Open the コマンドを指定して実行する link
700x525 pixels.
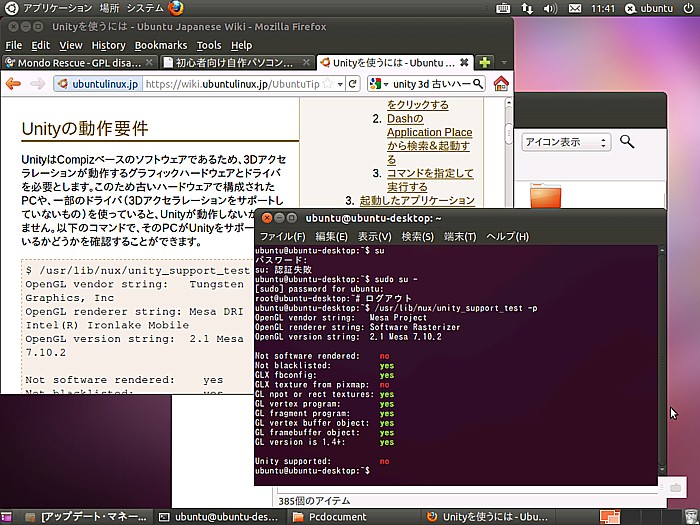[x=430, y=180]
